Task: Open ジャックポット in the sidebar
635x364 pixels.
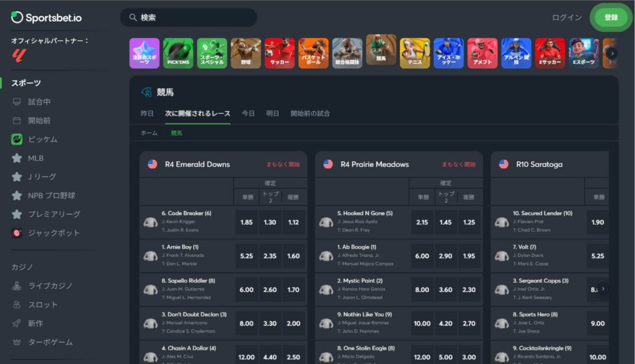Action: (53, 233)
